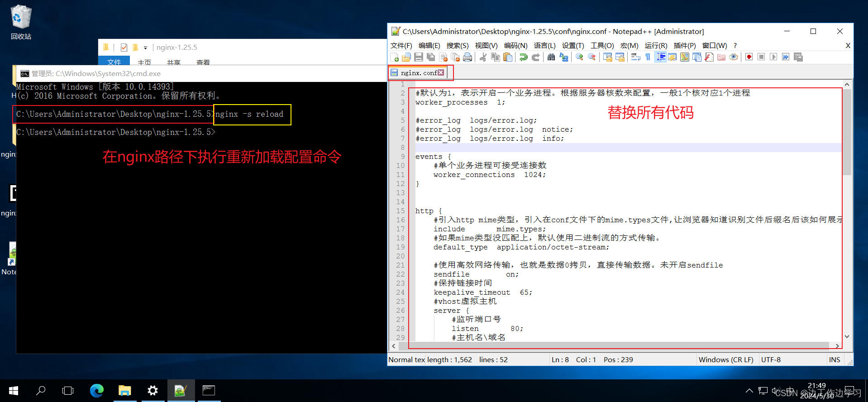Open the 窗口(W) menu
This screenshot has width=868, height=402.
point(715,46)
